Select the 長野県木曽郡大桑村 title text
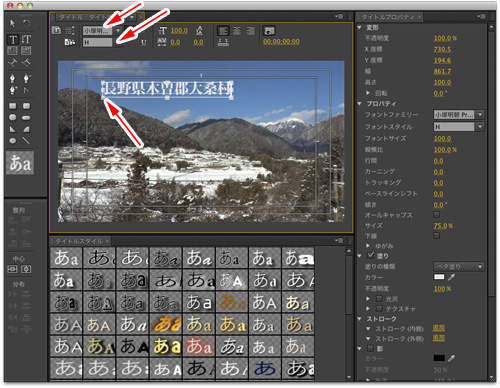Screen dimensions: 500x388 167,89
